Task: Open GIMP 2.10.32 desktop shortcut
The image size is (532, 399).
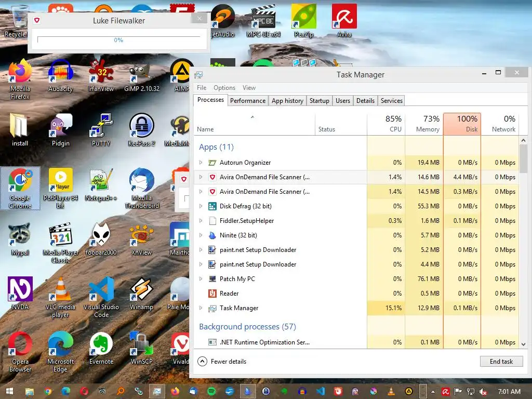Action: (x=141, y=76)
